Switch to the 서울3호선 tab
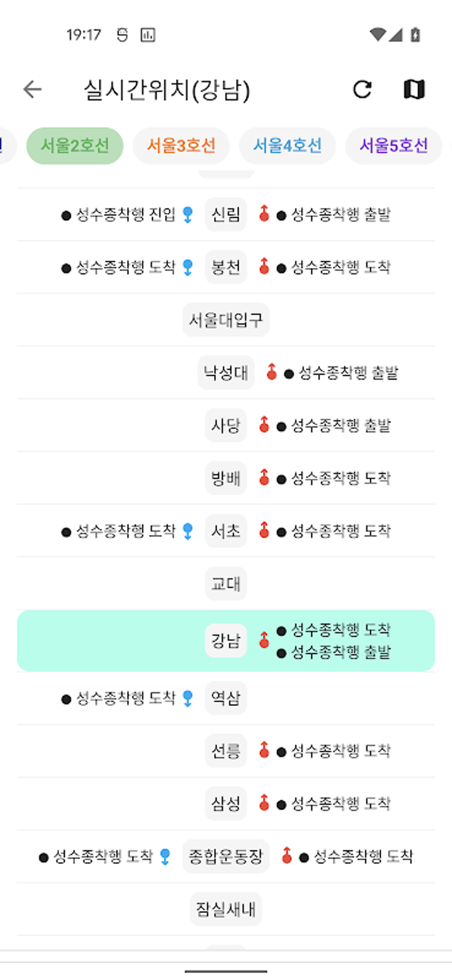Image resolution: width=452 pixels, height=980 pixels. click(181, 146)
